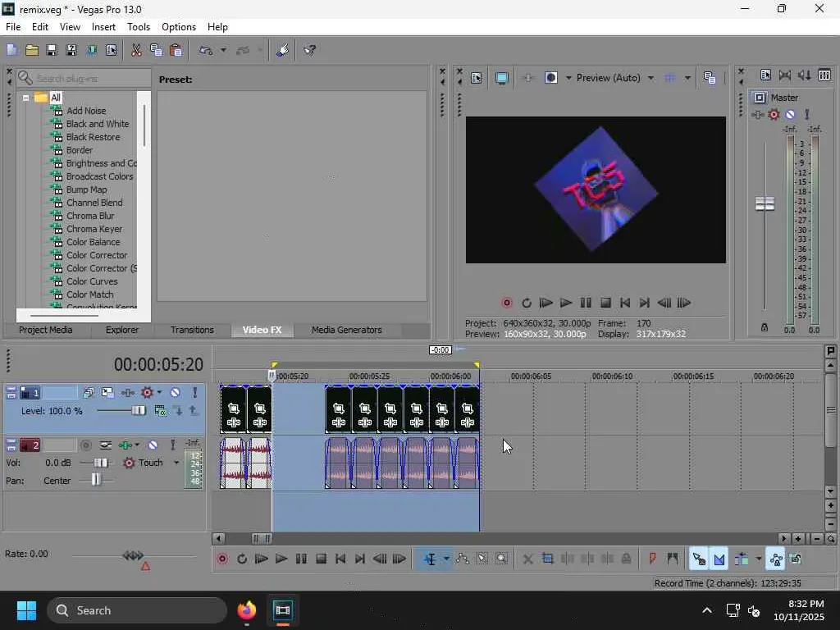Solo audio track 2
Image resolution: width=840 pixels, height=630 pixels.
click(172, 445)
